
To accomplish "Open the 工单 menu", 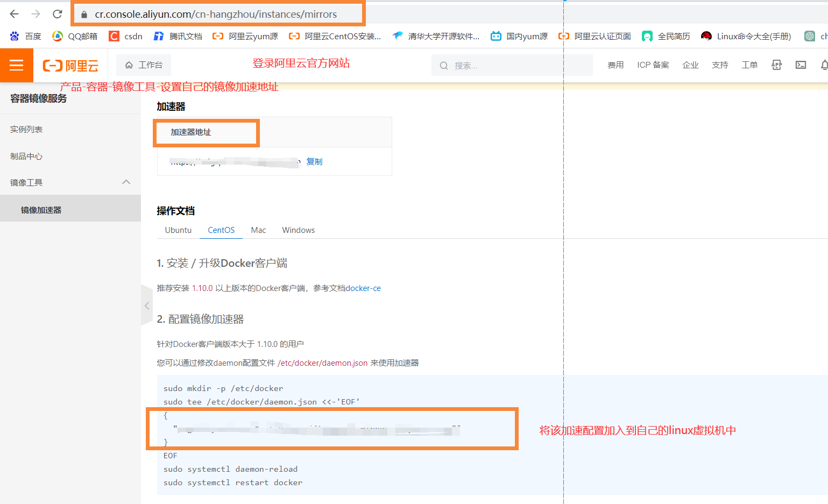I will pos(749,65).
